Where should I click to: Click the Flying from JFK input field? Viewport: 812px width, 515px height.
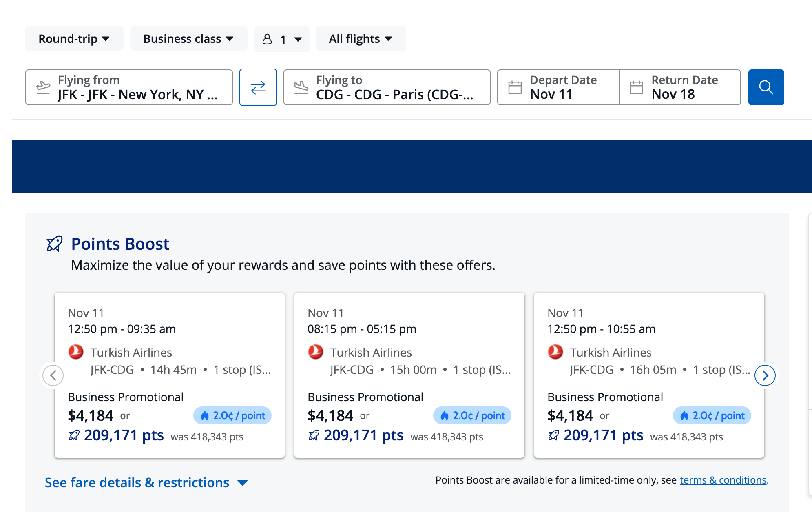[x=129, y=87]
